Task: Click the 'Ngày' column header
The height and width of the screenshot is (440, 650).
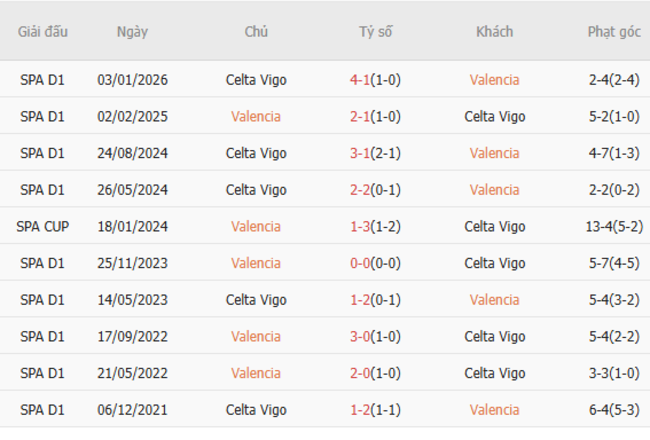Action: tap(132, 32)
